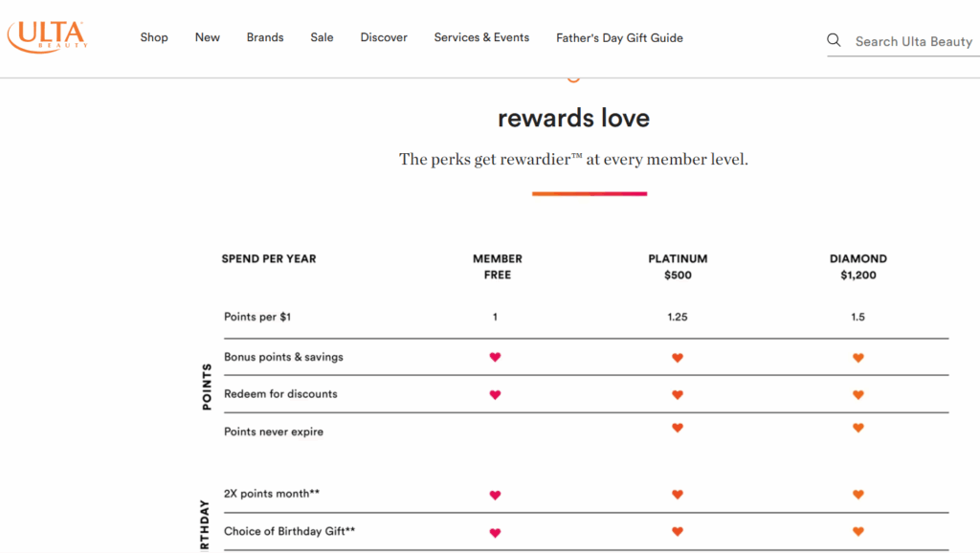Click the Diamond heart on Points never expire row
Screen dimensions: 980x553
pos(858,428)
